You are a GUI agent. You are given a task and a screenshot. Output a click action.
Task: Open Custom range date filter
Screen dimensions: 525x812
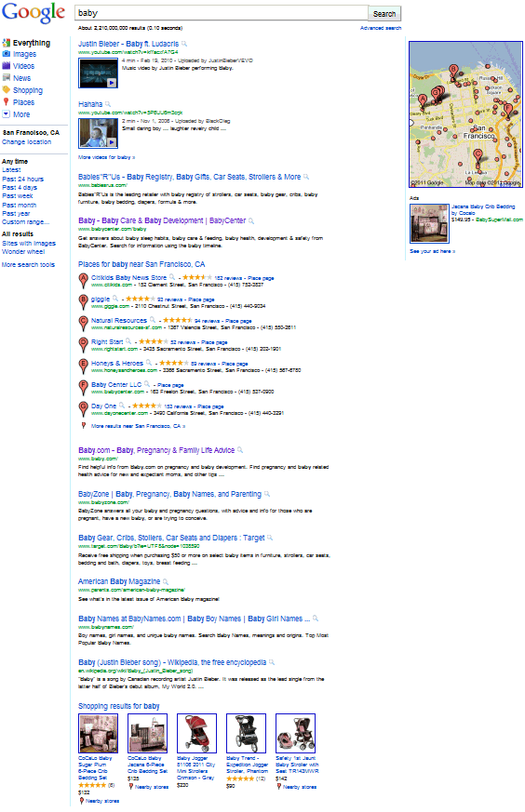[x=26, y=221]
